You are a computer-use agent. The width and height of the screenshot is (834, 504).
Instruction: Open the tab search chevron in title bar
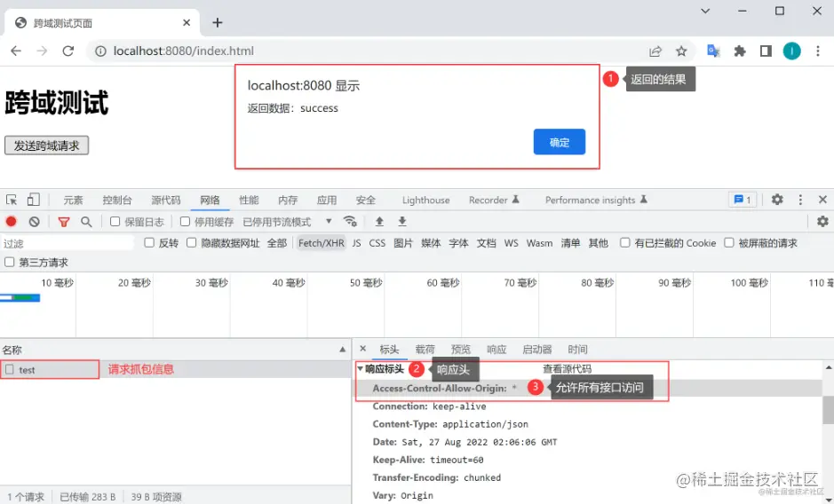tap(705, 12)
